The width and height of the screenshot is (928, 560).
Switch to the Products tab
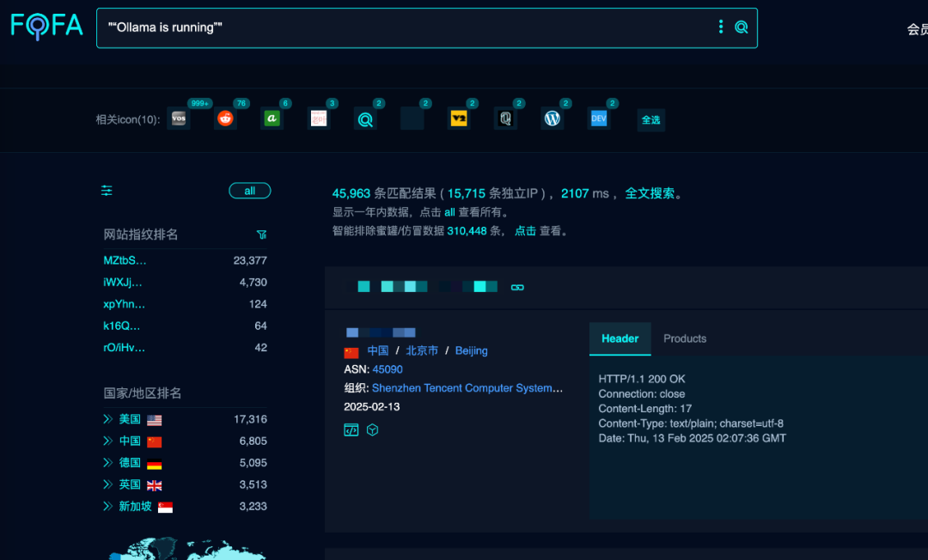685,338
